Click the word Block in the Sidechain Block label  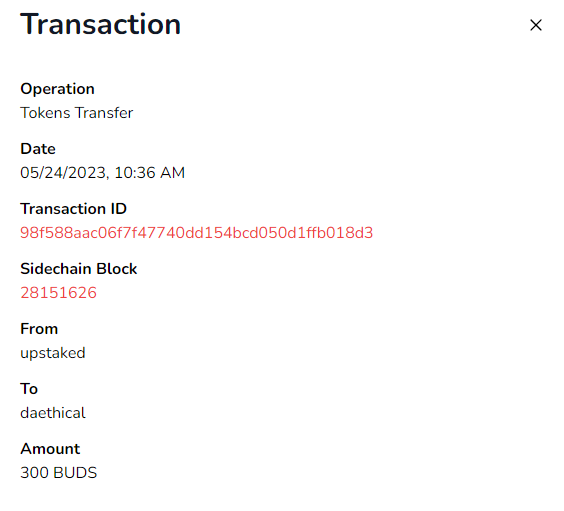(117, 269)
